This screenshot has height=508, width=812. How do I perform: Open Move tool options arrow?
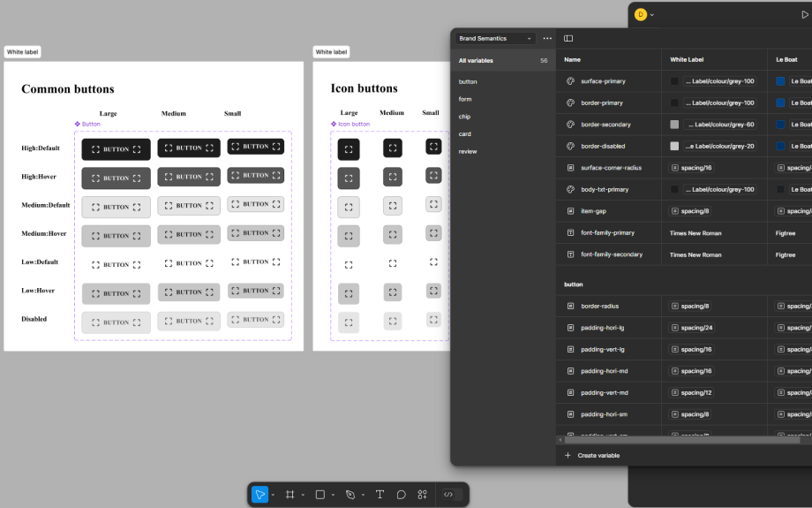[273, 495]
